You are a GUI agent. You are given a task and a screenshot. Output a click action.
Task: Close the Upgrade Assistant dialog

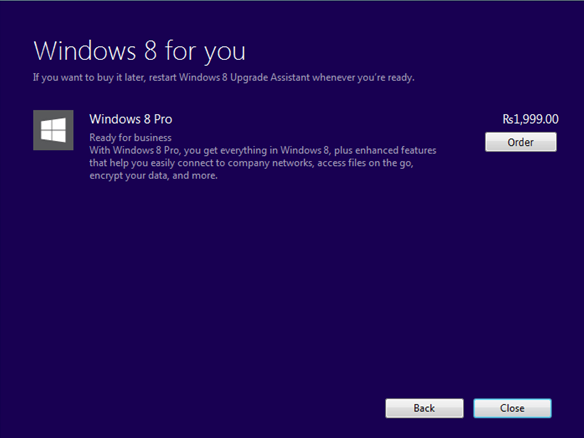512,408
